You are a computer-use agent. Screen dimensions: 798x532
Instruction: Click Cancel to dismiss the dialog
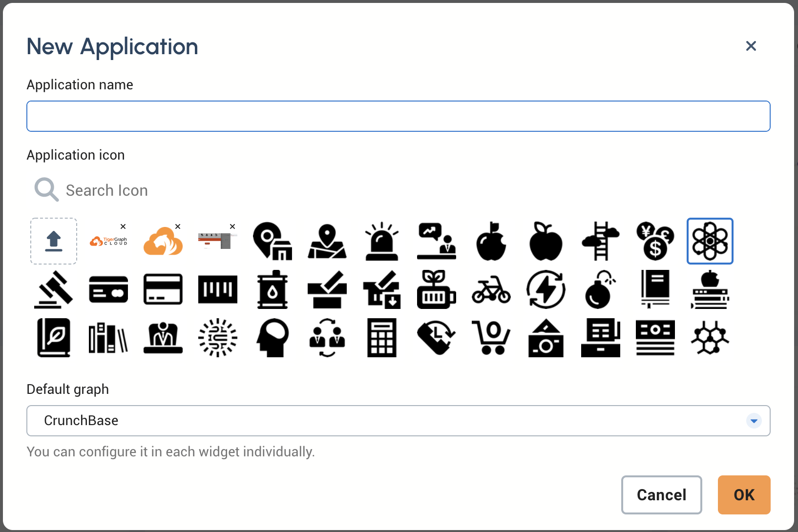[661, 494]
